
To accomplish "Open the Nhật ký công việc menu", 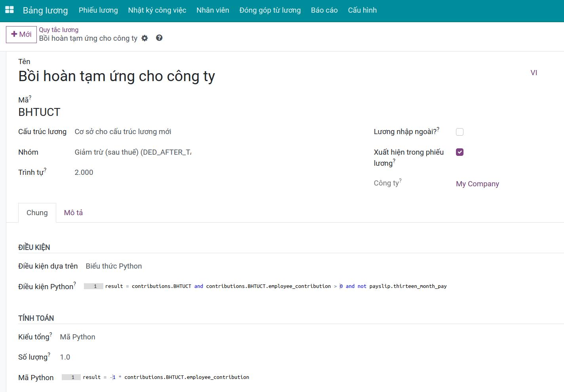I will (157, 10).
